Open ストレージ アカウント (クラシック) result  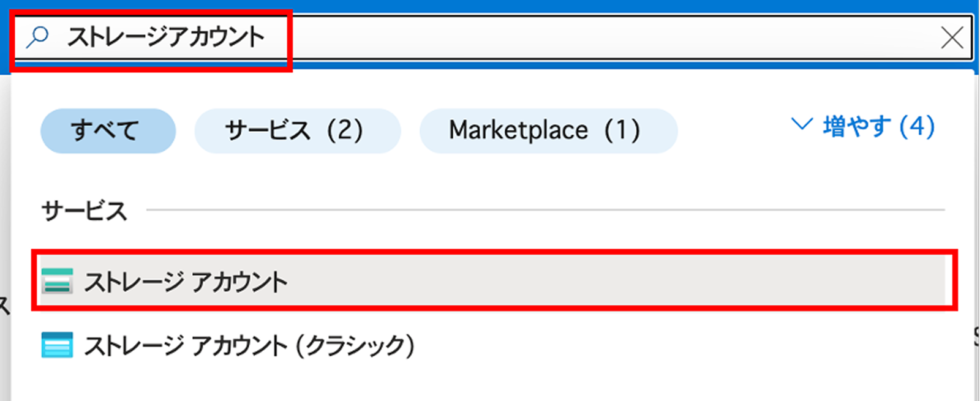click(248, 346)
